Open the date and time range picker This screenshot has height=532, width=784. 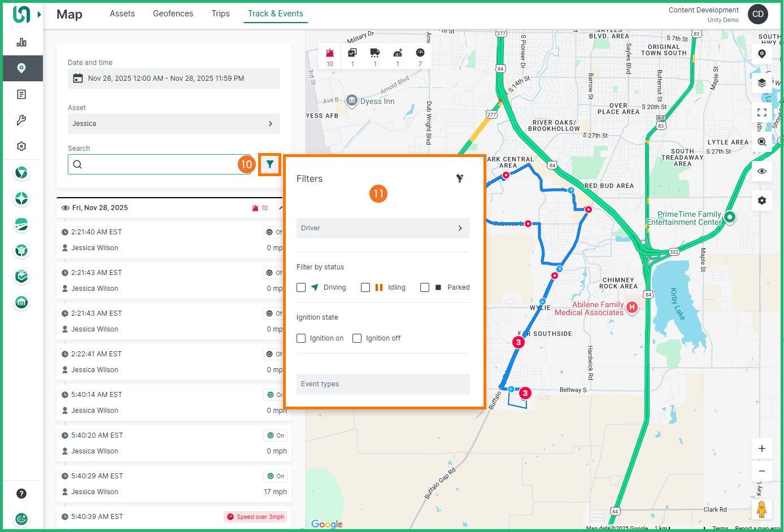(x=173, y=79)
